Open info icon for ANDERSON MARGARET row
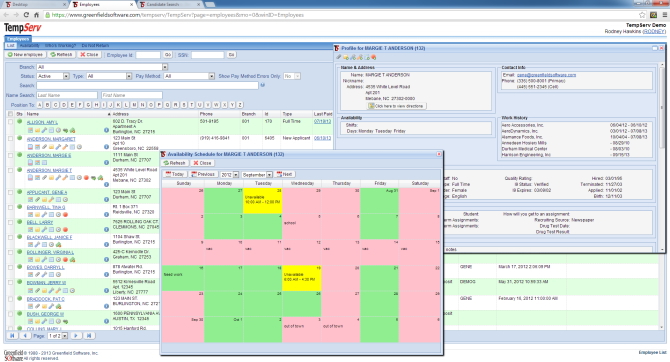This screenshot has width=670, height=362. pyautogui.click(x=106, y=147)
